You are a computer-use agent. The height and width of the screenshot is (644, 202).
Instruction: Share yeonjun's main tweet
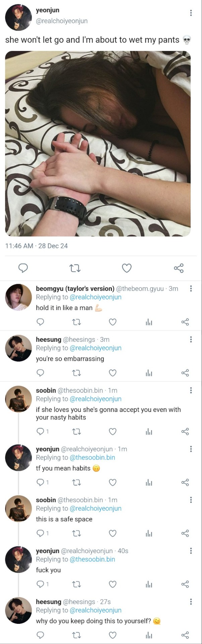(x=179, y=268)
